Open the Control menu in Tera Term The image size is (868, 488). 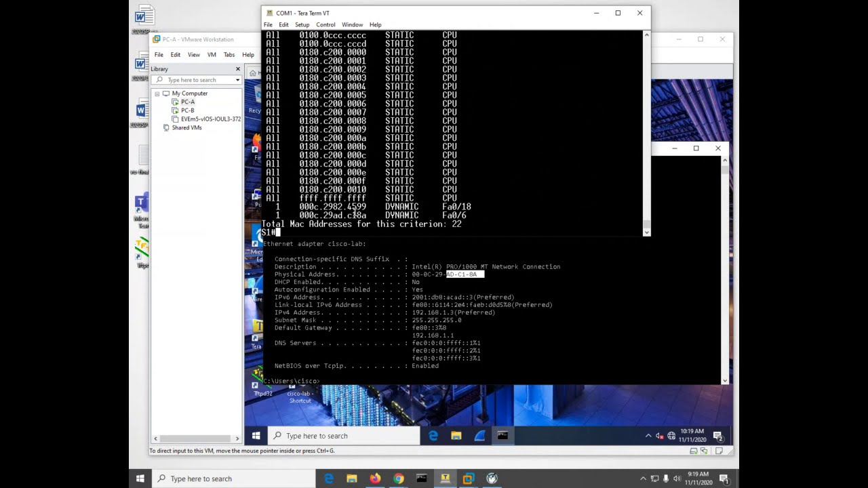click(325, 24)
